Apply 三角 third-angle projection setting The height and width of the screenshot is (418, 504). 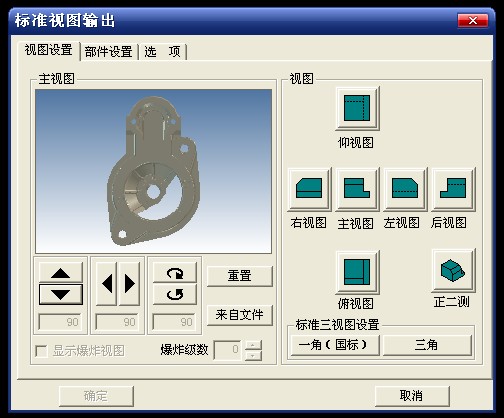coord(427,345)
